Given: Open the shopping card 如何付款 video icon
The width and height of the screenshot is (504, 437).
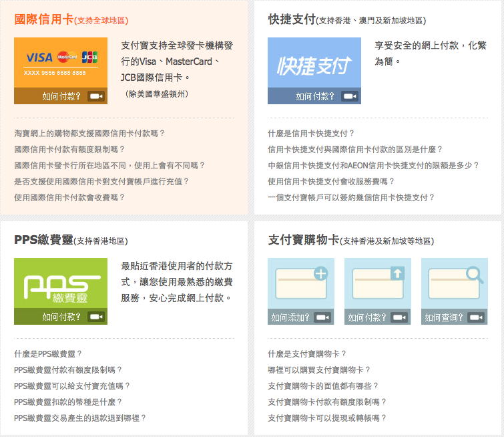Looking at the screenshot, I should (x=399, y=317).
